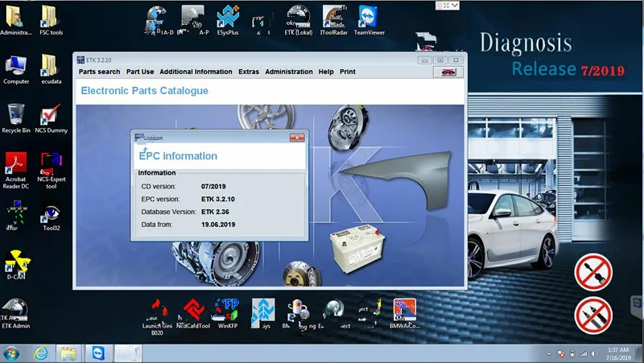Open the ecudata folder
This screenshot has width=644, height=363.
click(51, 70)
